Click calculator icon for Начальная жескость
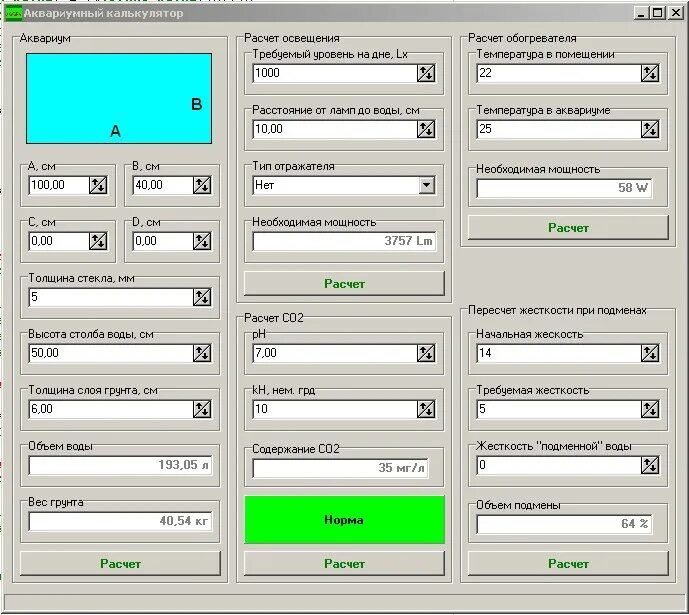 [x=650, y=353]
